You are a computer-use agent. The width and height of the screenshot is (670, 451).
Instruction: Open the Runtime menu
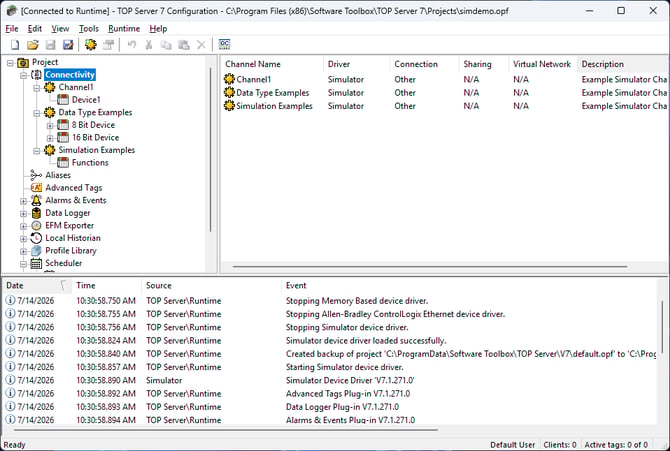[124, 29]
